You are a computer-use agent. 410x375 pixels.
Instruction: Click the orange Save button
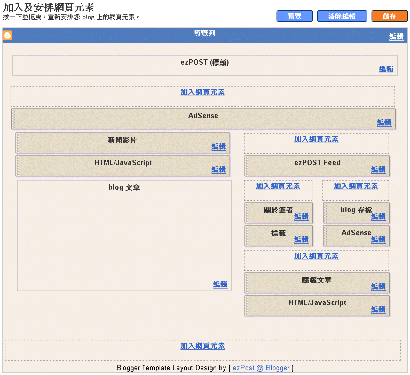coord(389,16)
